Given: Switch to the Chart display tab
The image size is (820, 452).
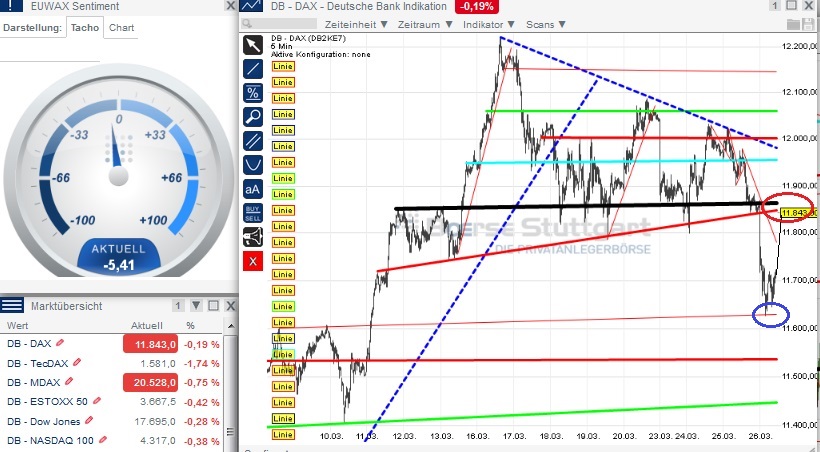Looking at the screenshot, I should (x=121, y=28).
